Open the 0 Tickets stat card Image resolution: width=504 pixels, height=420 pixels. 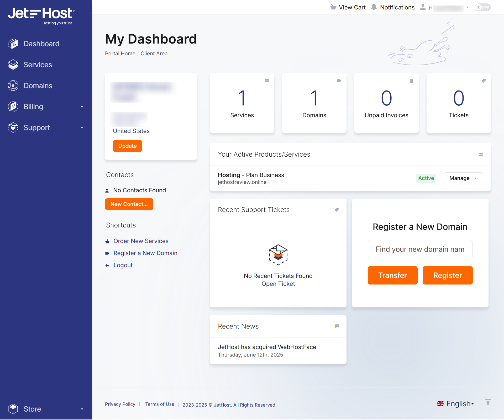click(459, 103)
